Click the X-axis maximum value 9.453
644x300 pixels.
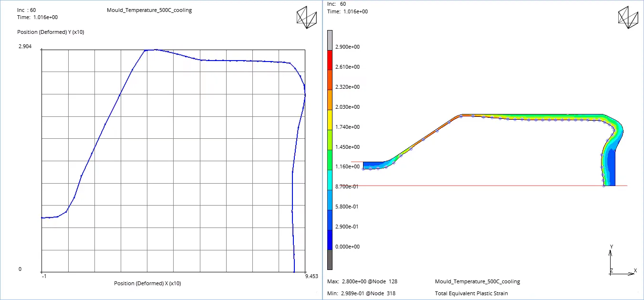311,276
